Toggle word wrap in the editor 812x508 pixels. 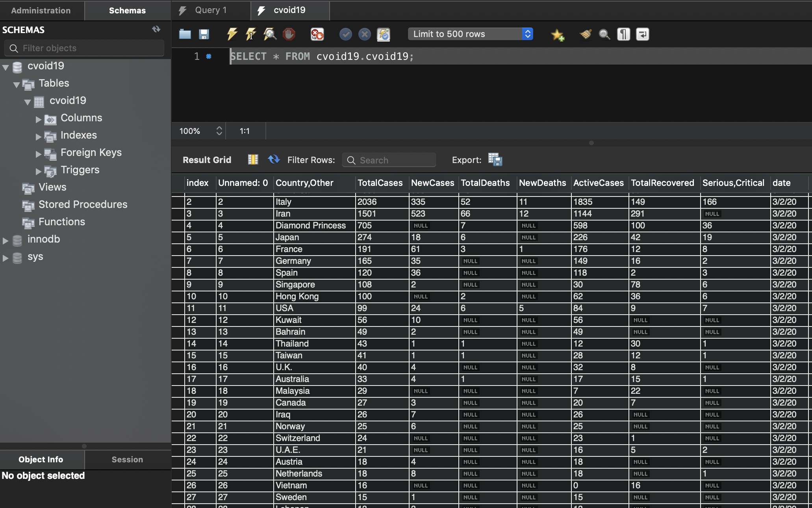click(642, 34)
